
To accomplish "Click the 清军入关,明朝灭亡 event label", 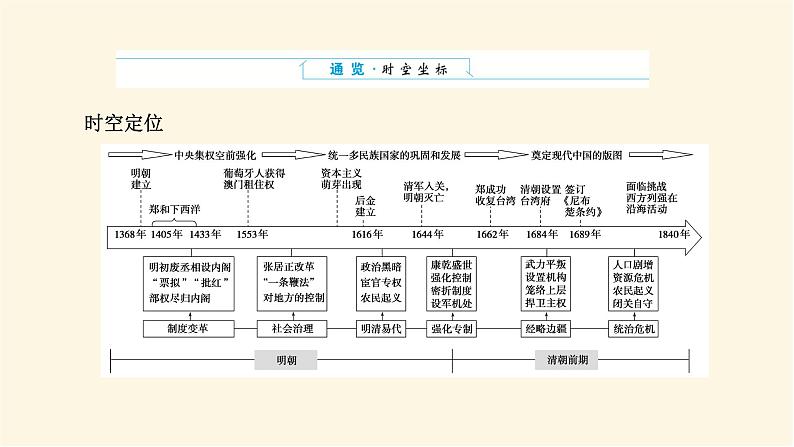I will (x=426, y=192).
